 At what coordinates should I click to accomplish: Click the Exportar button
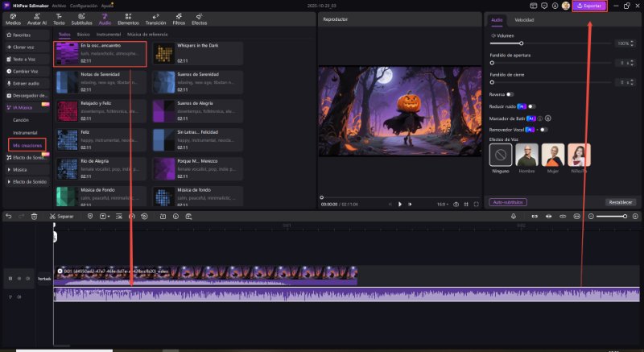(589, 6)
